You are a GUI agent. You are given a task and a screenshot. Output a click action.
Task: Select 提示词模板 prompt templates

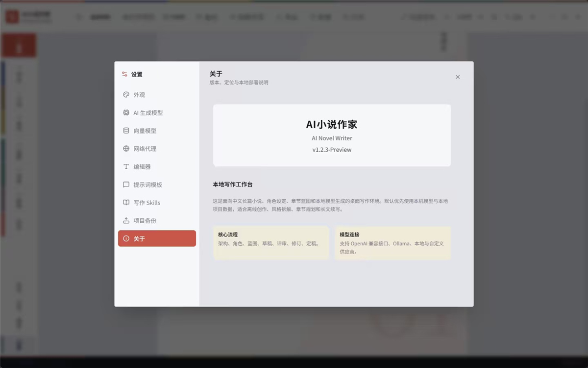tap(157, 185)
